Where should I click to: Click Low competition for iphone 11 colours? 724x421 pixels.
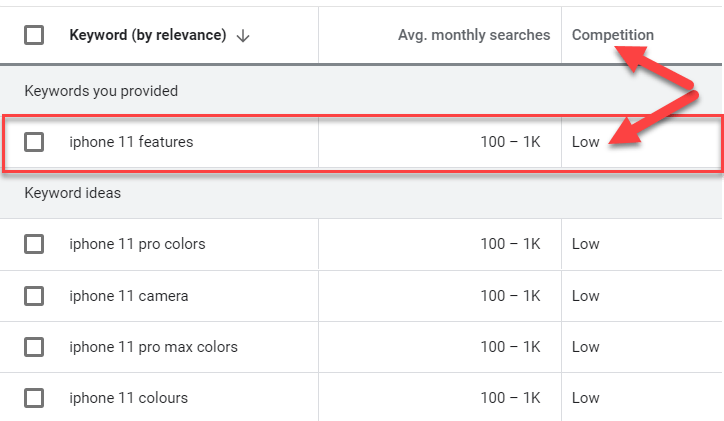pyautogui.click(x=585, y=398)
